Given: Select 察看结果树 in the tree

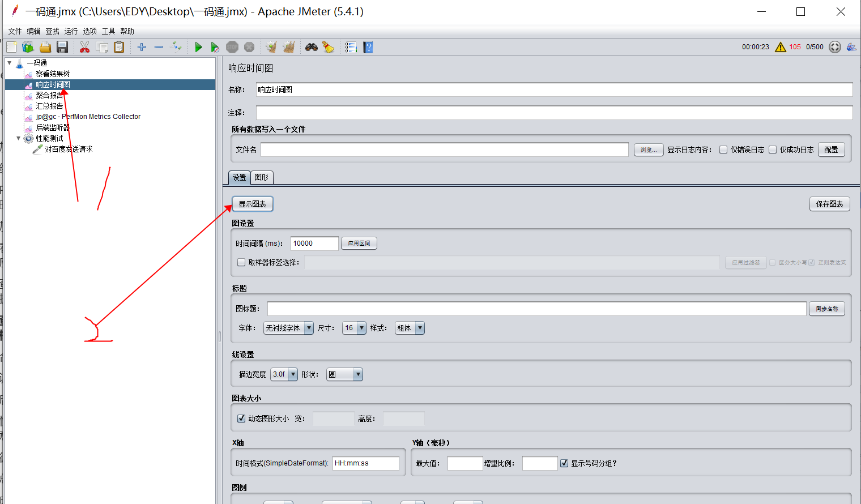Looking at the screenshot, I should click(x=53, y=74).
